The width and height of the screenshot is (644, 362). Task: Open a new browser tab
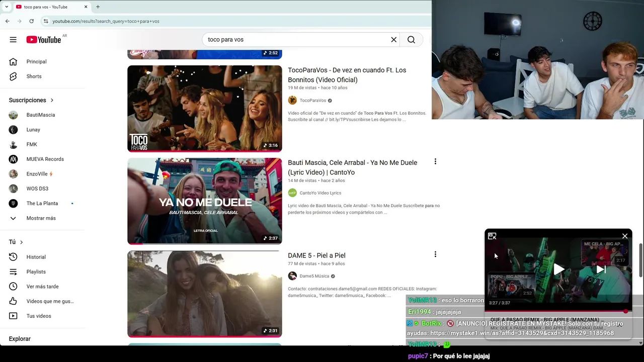click(98, 7)
